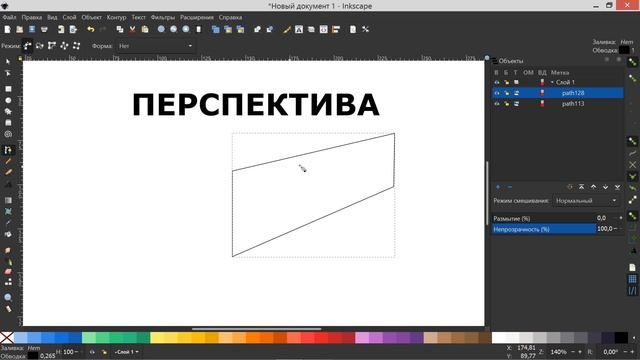This screenshot has width=640, height=360.
Task: Move selection down one step
Action: [605, 187]
